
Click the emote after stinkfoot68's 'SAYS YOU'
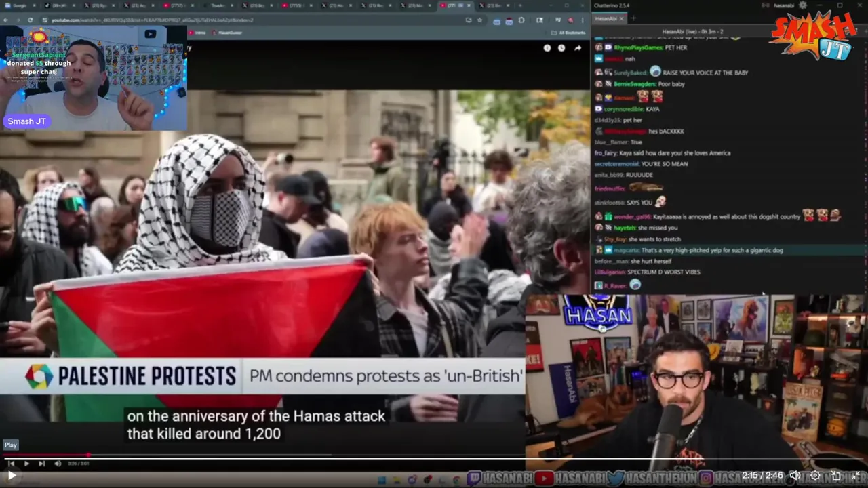[660, 201]
